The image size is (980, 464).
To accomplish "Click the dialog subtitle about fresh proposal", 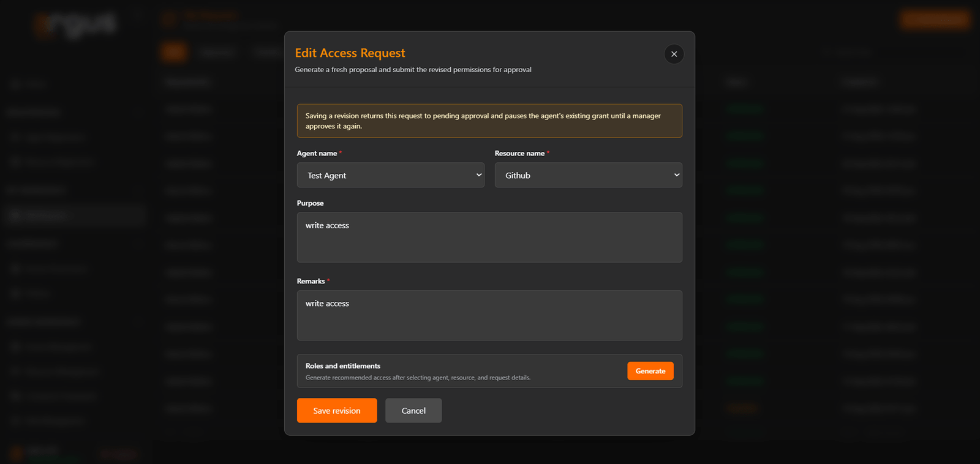I will click(413, 70).
